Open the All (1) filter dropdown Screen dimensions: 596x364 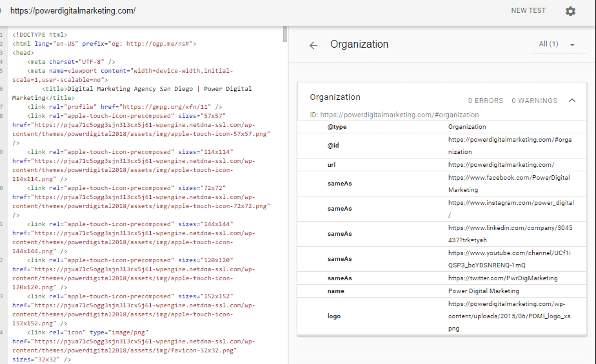[x=557, y=44]
